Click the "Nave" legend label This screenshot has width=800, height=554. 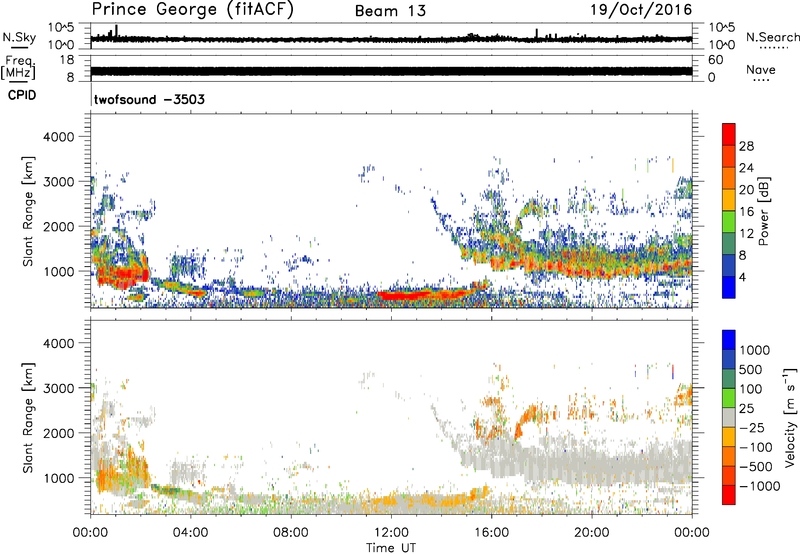coord(760,69)
